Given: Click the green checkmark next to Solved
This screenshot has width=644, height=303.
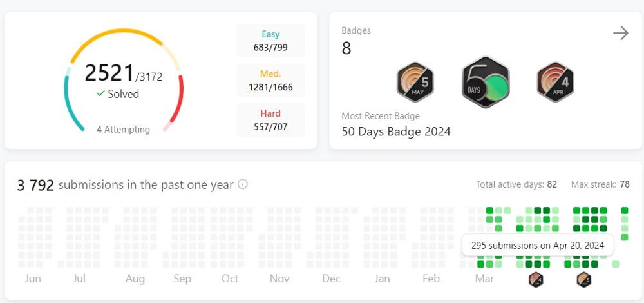Looking at the screenshot, I should tap(100, 94).
